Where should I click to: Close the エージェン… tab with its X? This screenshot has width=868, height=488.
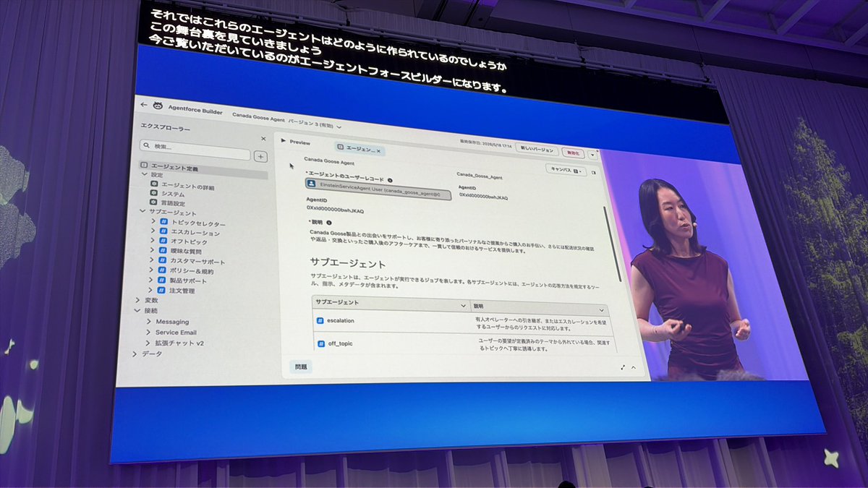[x=378, y=151]
